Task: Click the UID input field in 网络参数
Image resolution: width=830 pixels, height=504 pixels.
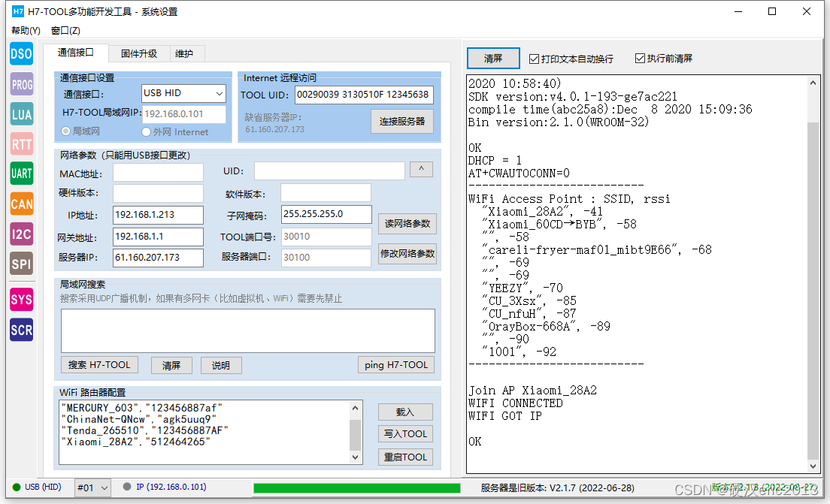Action: click(329, 171)
